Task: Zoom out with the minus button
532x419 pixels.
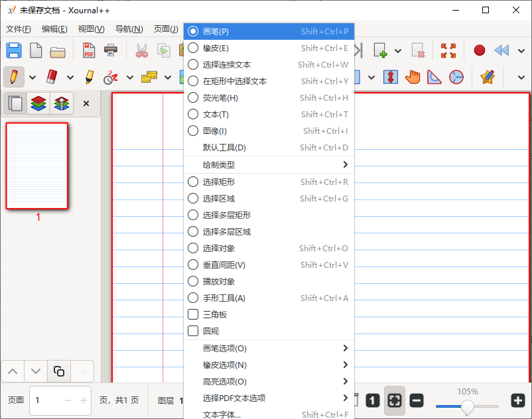Action: pyautogui.click(x=417, y=400)
